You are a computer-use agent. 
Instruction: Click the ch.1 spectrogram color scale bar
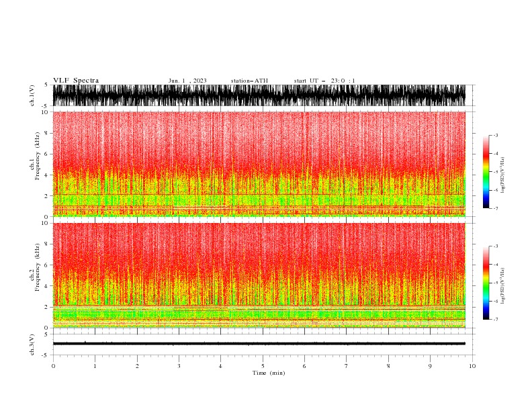[486, 172]
